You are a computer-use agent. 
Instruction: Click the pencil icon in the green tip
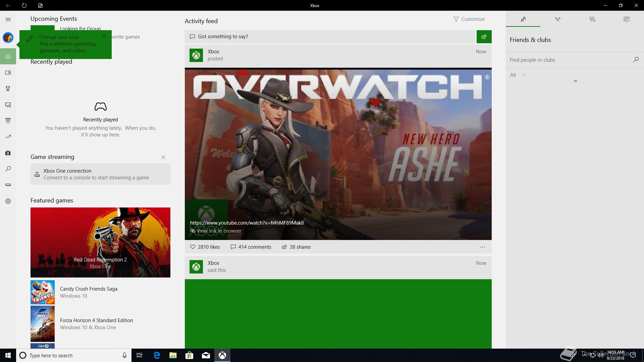point(30,39)
